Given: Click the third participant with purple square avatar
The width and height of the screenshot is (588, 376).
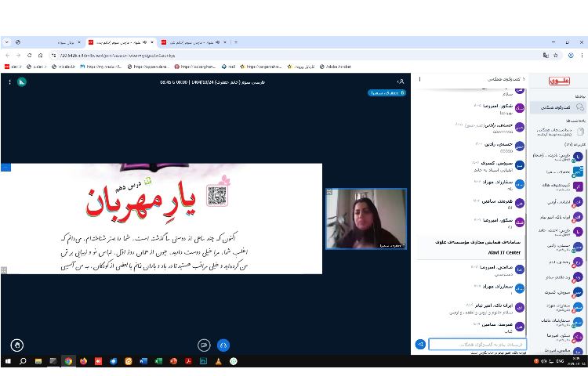Looking at the screenshot, I should tap(578, 186).
